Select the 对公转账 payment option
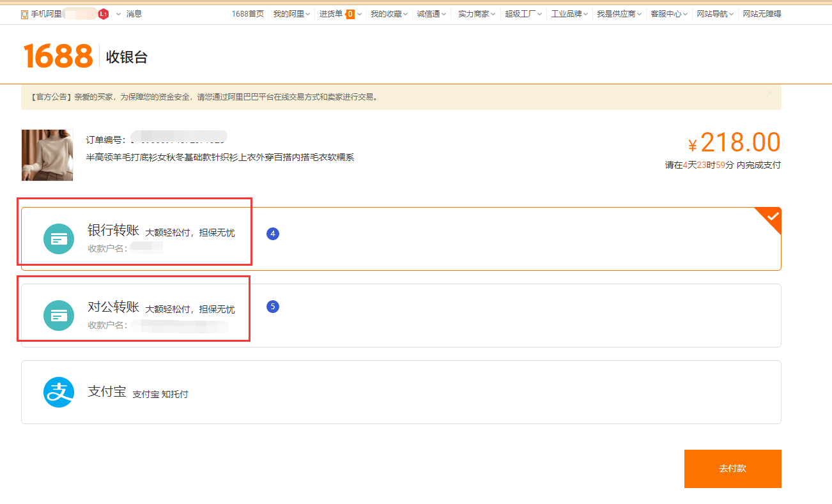The image size is (832, 504). (x=401, y=316)
